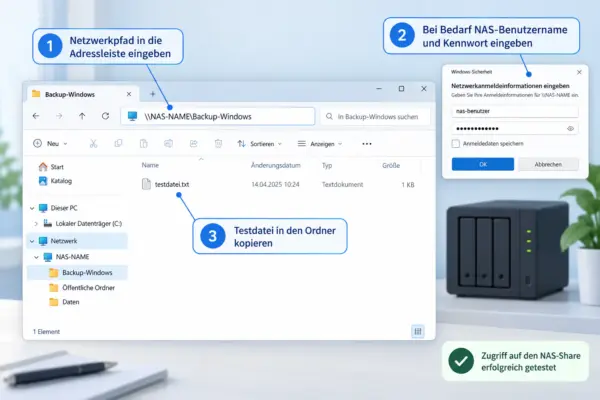Select Dieser PC in navigation pane
Screen dimensions: 600x400
[x=58, y=208]
